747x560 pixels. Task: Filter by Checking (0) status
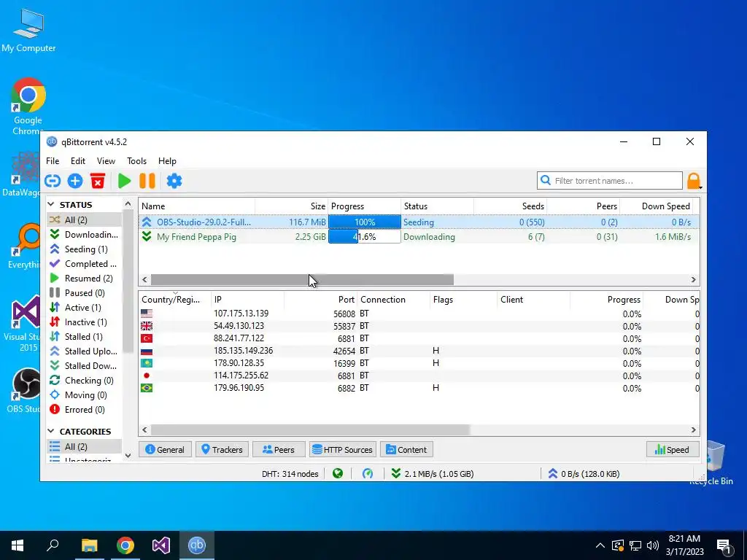click(x=85, y=381)
